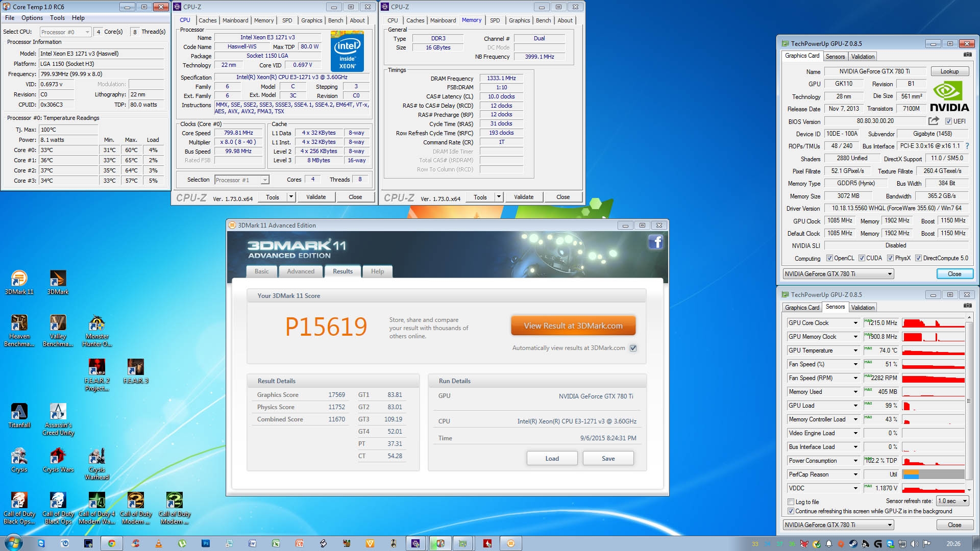Click the Lookup button in GPU-Z
The image size is (980, 551).
pyautogui.click(x=950, y=71)
